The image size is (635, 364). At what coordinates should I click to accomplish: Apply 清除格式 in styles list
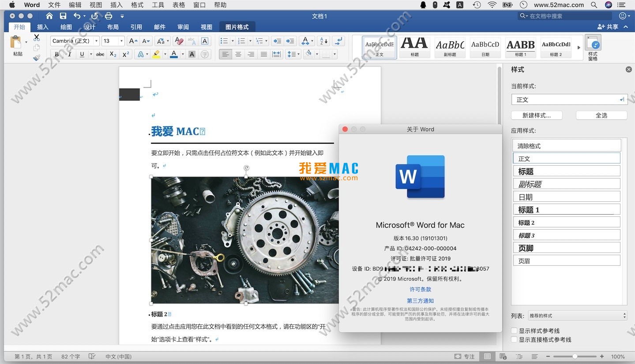[567, 145]
